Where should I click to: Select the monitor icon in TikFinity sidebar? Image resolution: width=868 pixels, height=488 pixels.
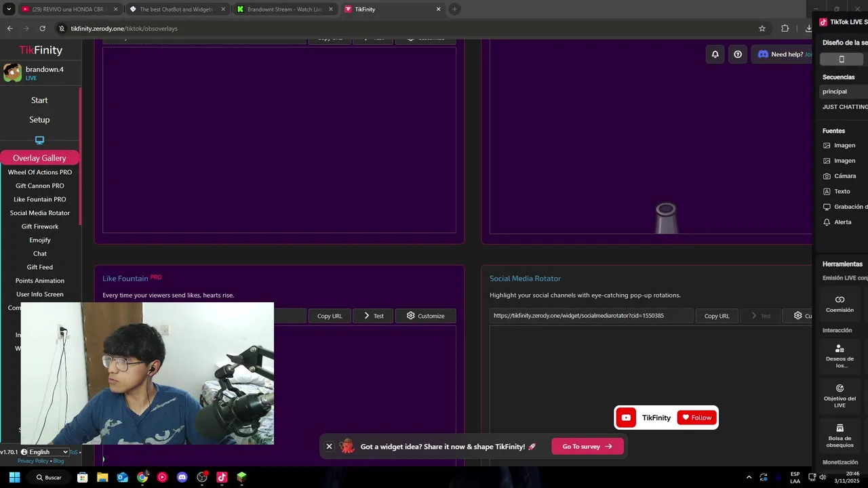click(x=39, y=140)
